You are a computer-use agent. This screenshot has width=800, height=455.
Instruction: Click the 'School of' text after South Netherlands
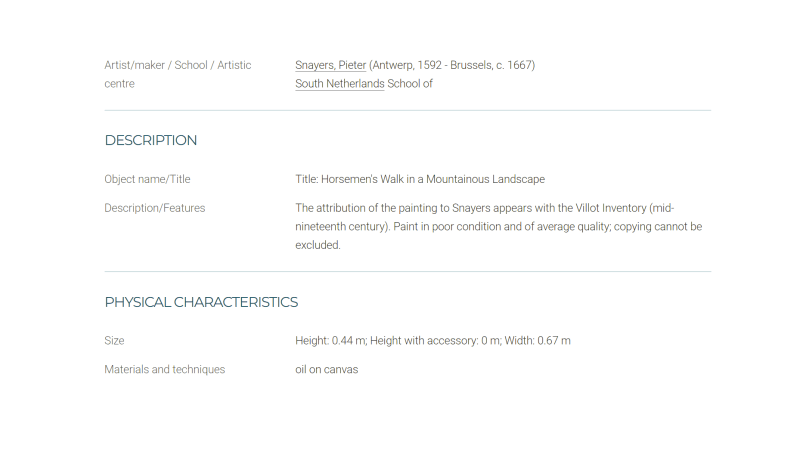point(410,84)
